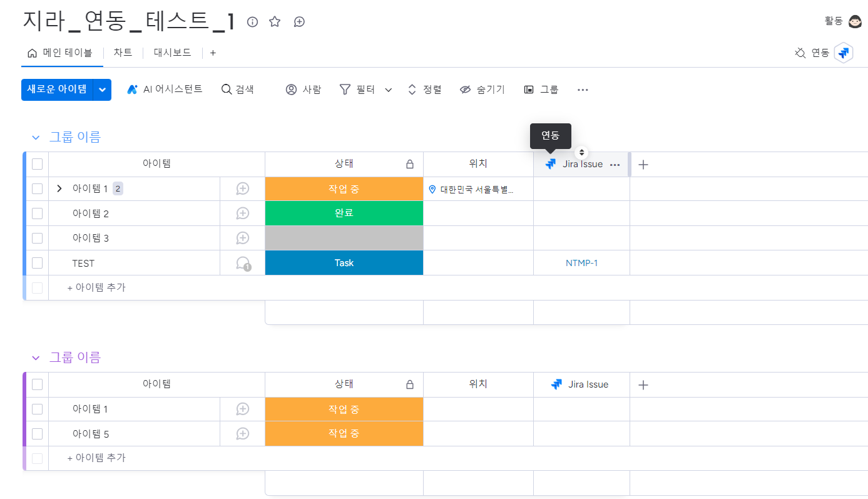Open subitem count badge 2 on 아이템 1

pyautogui.click(x=118, y=188)
